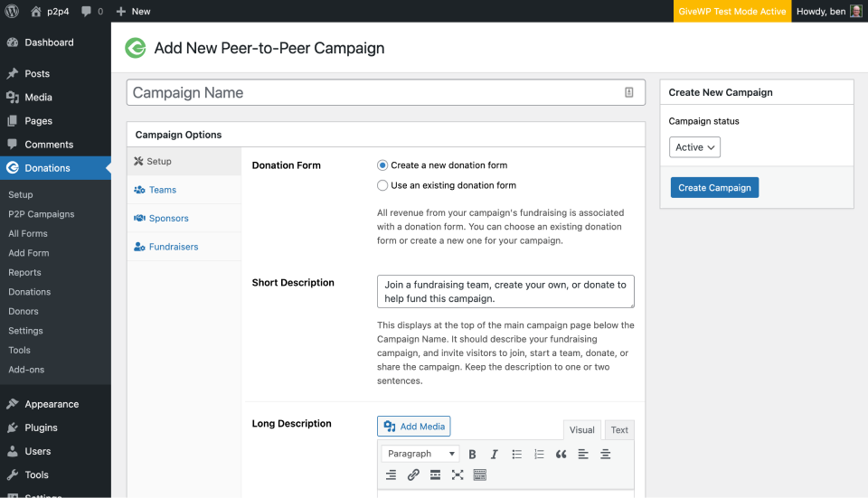Go to P2P Campaigns submenu

pyautogui.click(x=41, y=214)
